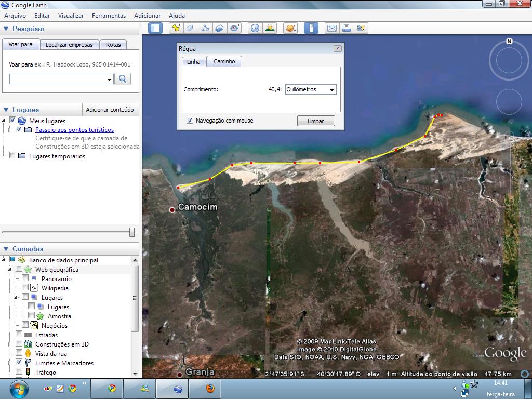Viewport: 532px width, 399px height.
Task: Collapse the Lugares panel header
Action: (x=6, y=110)
